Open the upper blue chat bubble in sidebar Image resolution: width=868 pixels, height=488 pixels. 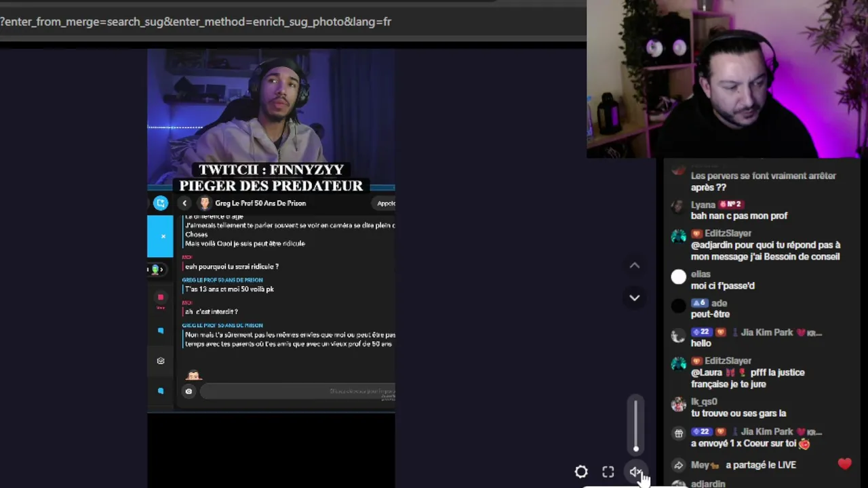click(161, 331)
